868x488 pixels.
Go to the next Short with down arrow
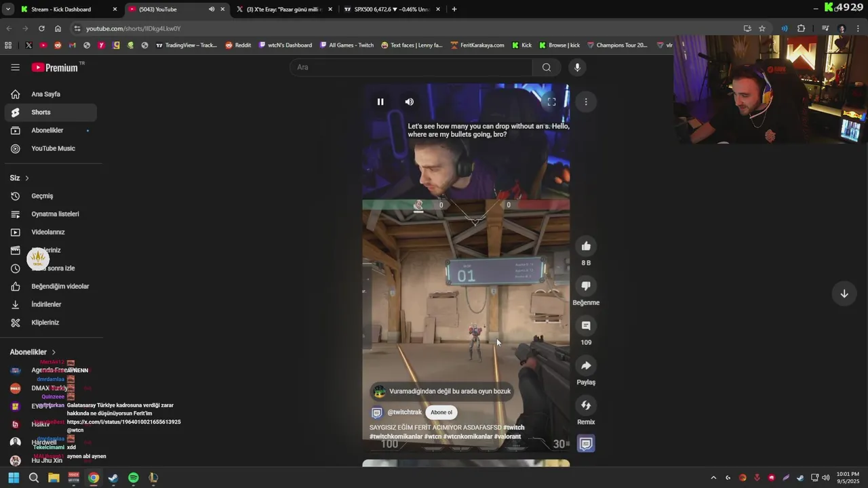coord(844,293)
